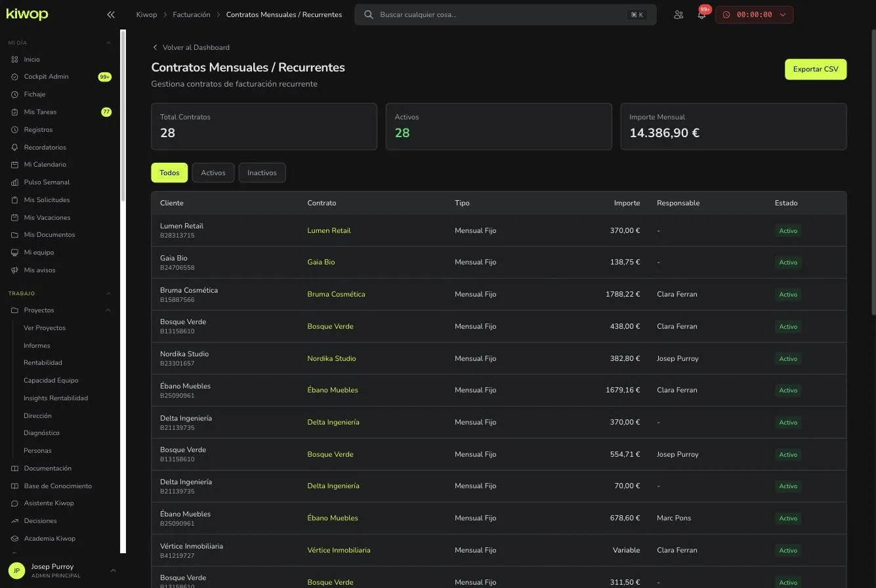Collapse the MI DÍA section

(108, 43)
